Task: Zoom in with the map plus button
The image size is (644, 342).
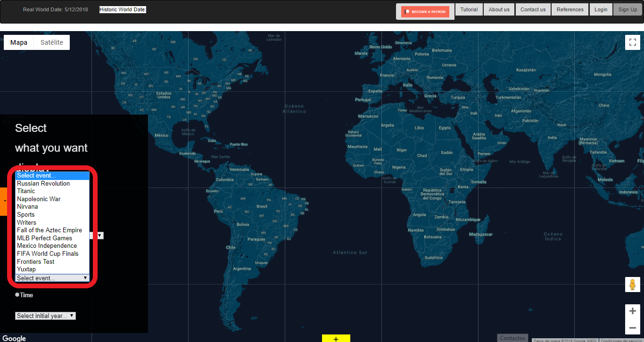Action: click(633, 311)
